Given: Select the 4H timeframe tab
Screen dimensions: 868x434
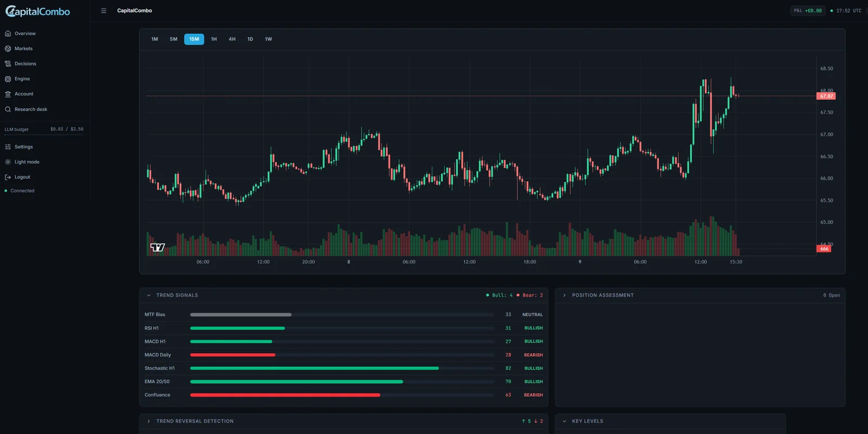Looking at the screenshot, I should 232,39.
